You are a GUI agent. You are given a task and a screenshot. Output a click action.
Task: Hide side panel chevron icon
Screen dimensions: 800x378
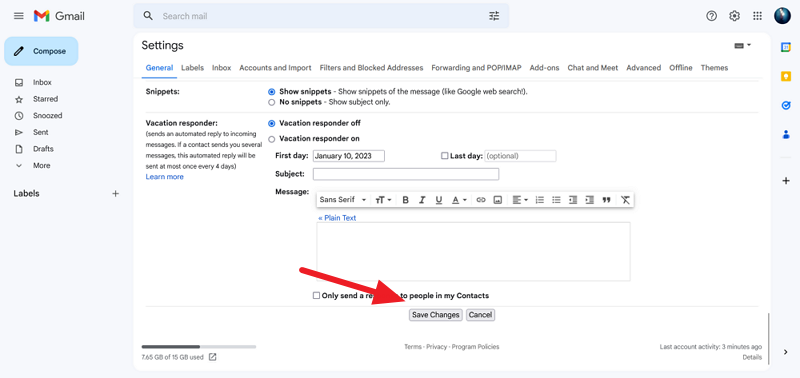pyautogui.click(x=786, y=351)
